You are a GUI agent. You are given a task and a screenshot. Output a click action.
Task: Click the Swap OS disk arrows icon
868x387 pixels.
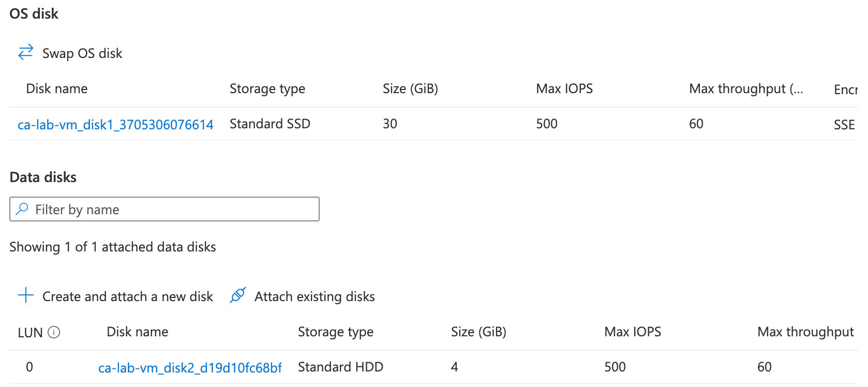pyautogui.click(x=26, y=52)
